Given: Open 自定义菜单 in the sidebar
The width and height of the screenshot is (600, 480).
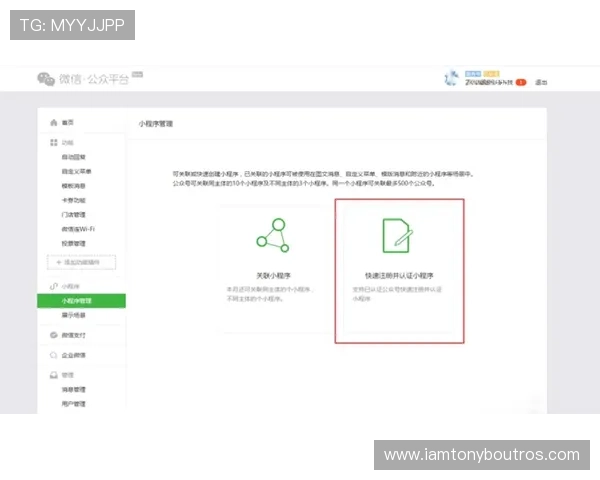Looking at the screenshot, I should click(77, 171).
